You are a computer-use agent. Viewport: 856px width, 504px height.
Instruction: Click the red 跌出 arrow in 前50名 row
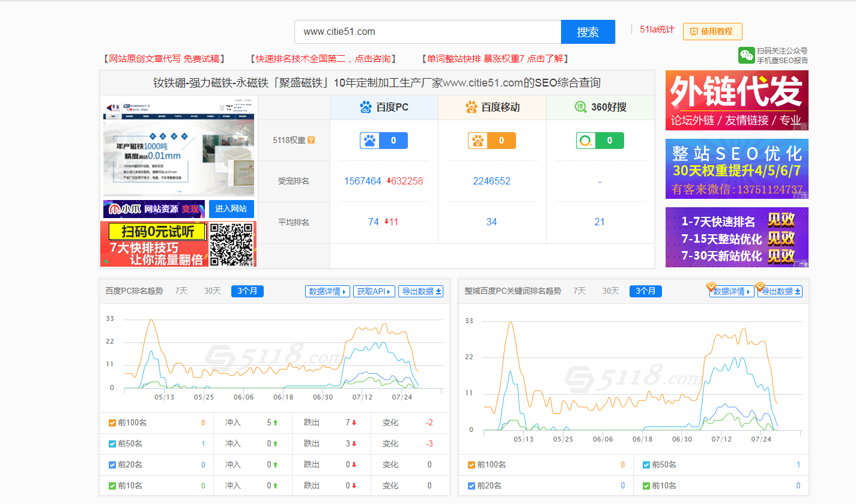coord(354,444)
